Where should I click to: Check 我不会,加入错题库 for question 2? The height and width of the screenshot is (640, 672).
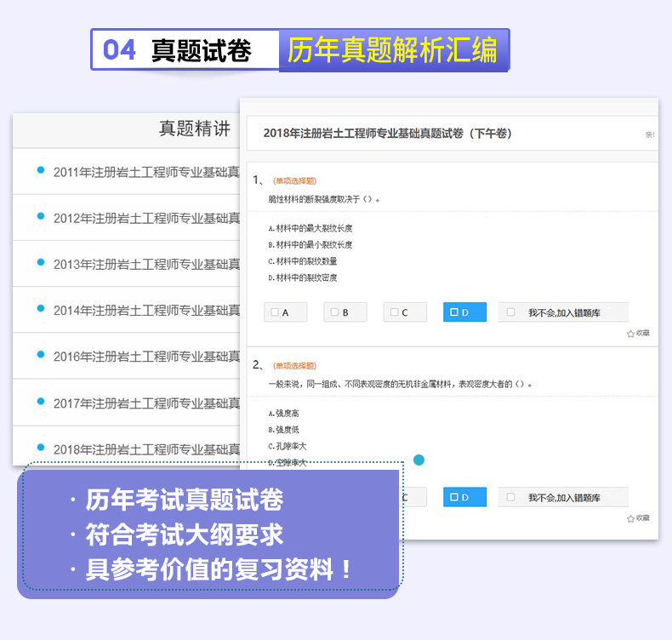coord(563,497)
